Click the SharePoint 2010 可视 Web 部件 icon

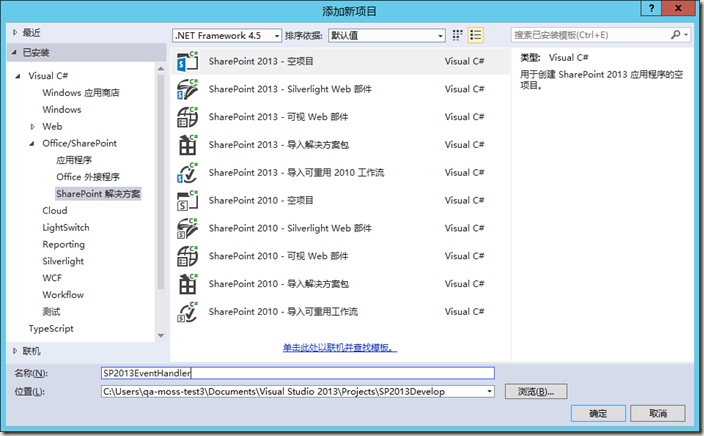click(x=188, y=256)
